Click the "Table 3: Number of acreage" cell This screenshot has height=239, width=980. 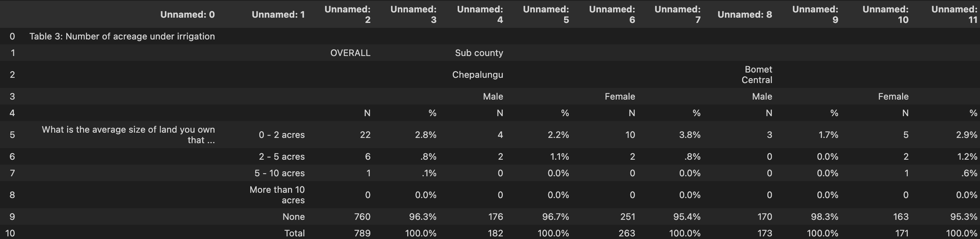click(122, 36)
